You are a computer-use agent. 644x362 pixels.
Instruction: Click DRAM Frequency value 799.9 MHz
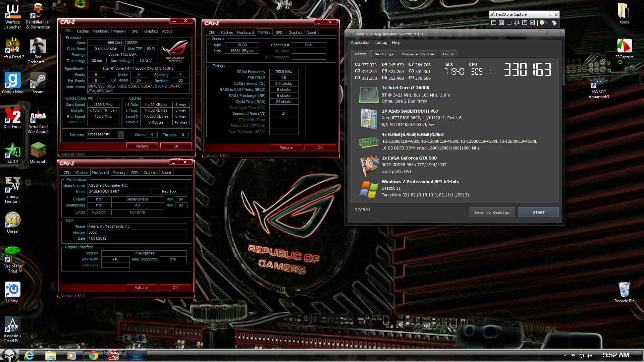283,72
